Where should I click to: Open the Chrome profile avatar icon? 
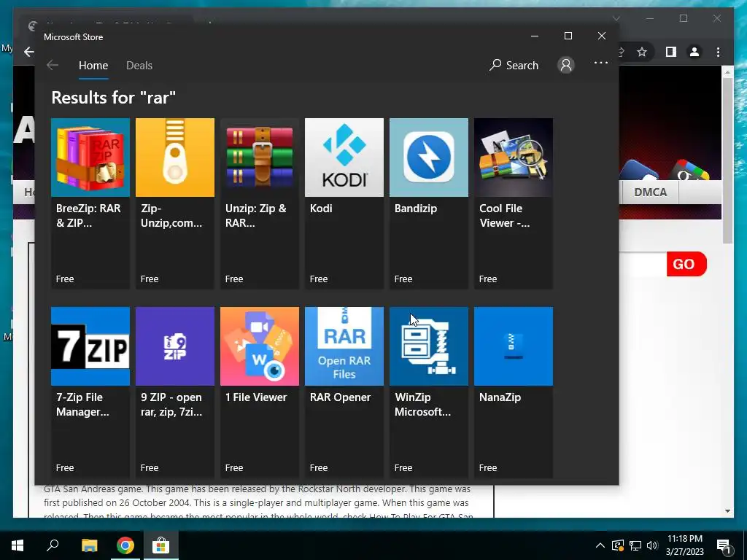tap(694, 52)
